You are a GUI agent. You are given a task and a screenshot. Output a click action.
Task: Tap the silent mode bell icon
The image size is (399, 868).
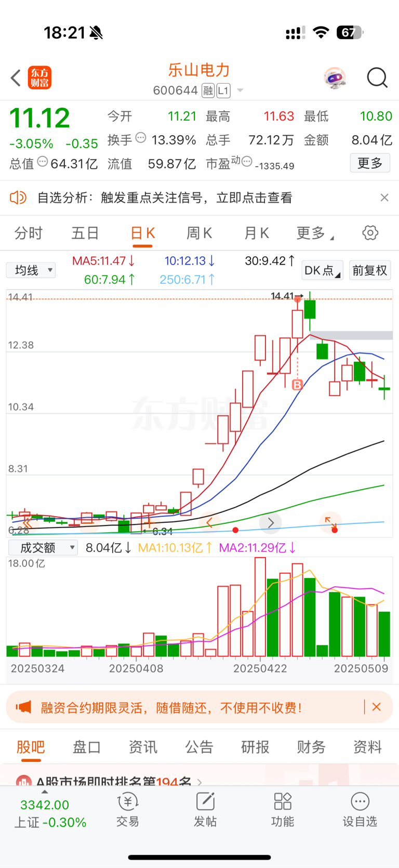click(x=96, y=33)
